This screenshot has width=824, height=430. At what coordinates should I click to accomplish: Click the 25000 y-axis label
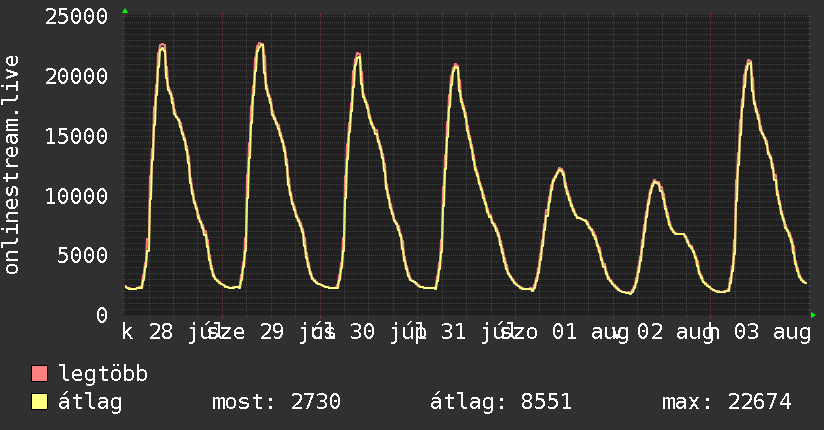coord(77,17)
